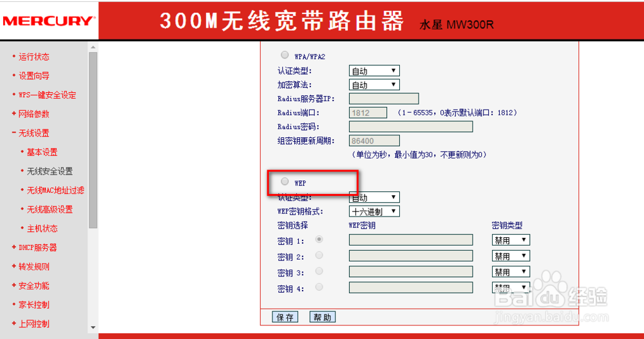Click the Radius密码 input field

pos(411,126)
